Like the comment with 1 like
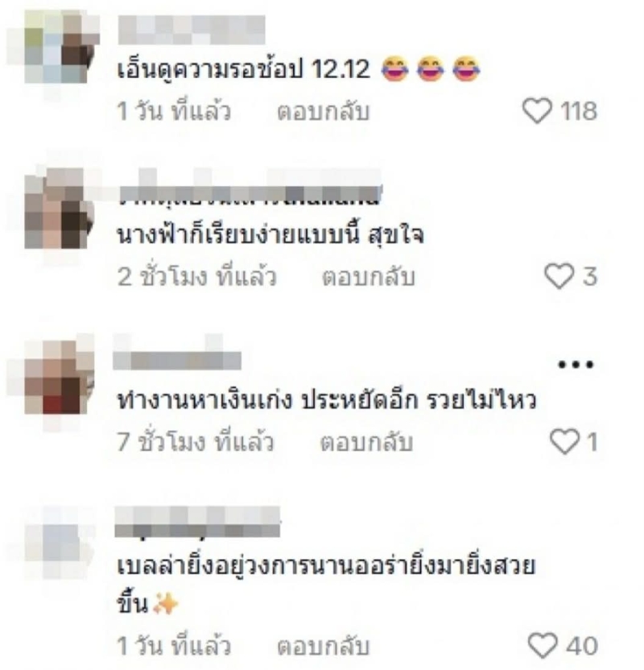Image resolution: width=644 pixels, height=670 pixels. tap(564, 441)
